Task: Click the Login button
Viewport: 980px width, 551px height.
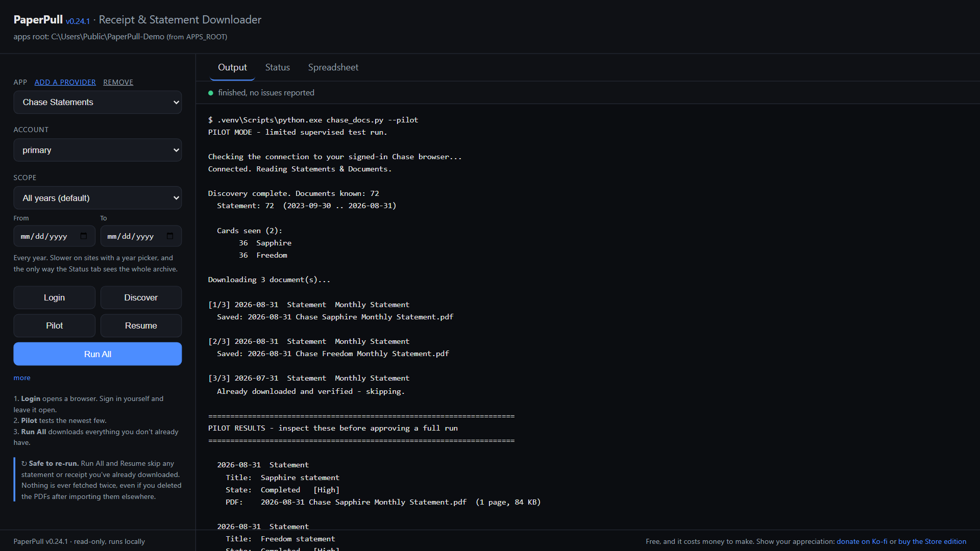Action: point(54,297)
